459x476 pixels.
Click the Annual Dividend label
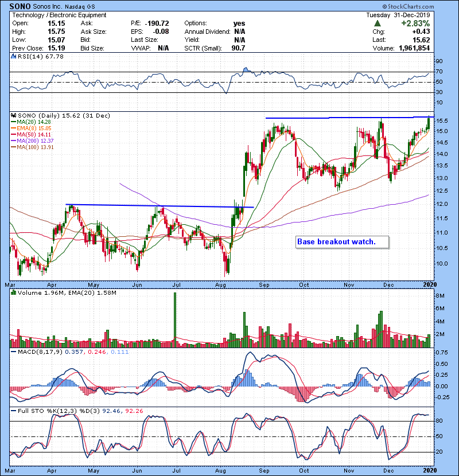[x=208, y=32]
